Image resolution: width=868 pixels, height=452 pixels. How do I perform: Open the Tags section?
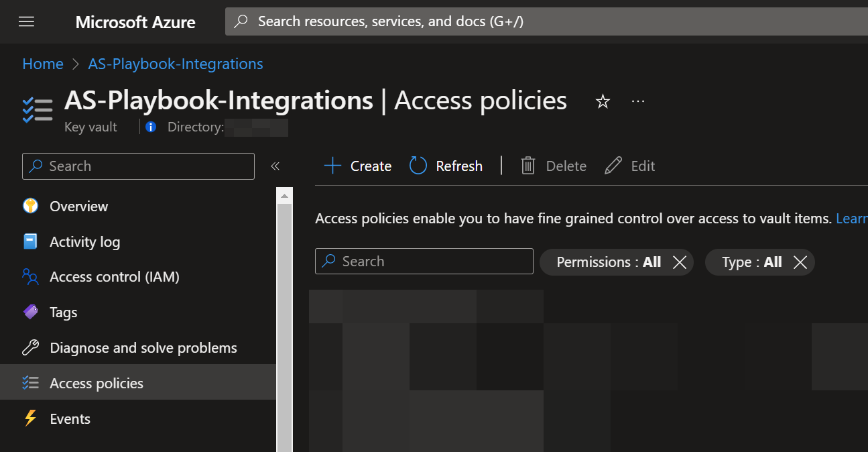click(63, 313)
